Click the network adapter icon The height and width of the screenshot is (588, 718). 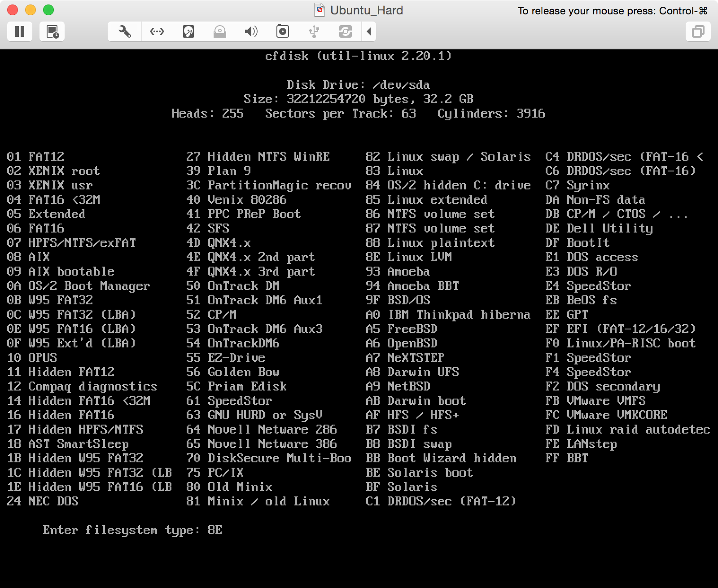pos(157,31)
